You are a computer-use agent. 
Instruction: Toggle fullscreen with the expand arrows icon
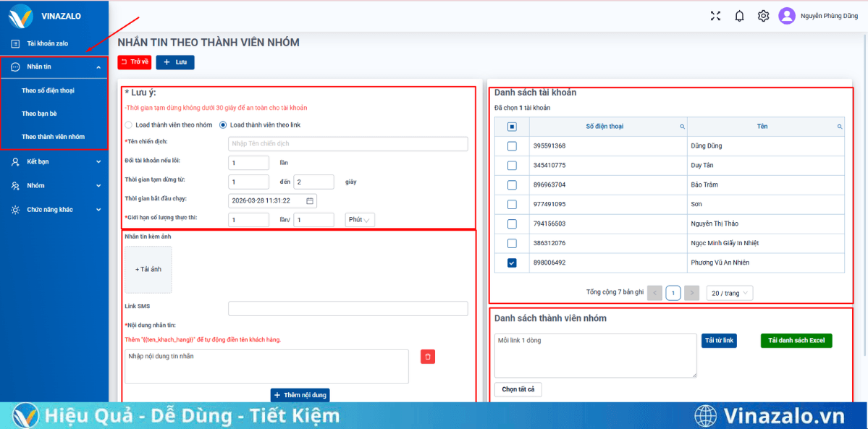coord(715,14)
